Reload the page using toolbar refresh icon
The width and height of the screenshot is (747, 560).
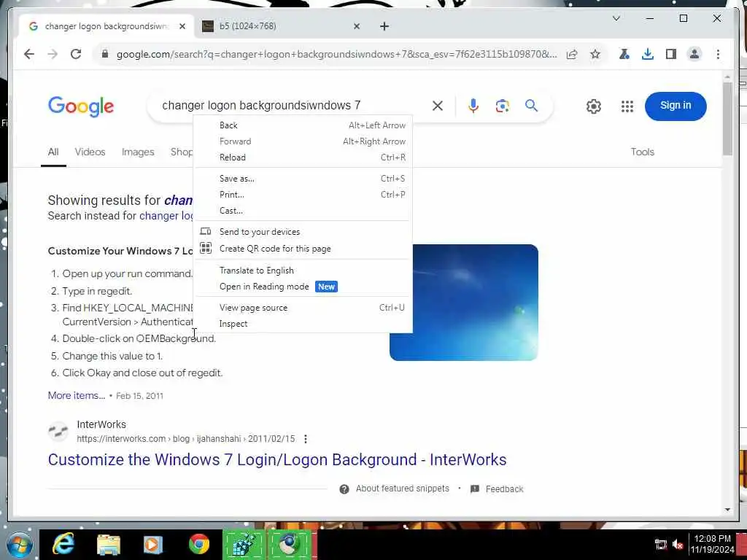coord(76,54)
